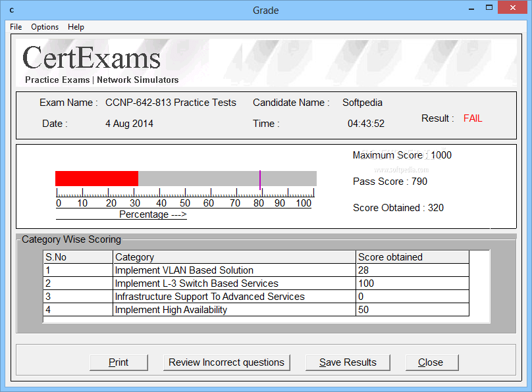Image resolution: width=532 pixels, height=392 pixels.
Task: Select the S.No column header
Action: (78, 257)
